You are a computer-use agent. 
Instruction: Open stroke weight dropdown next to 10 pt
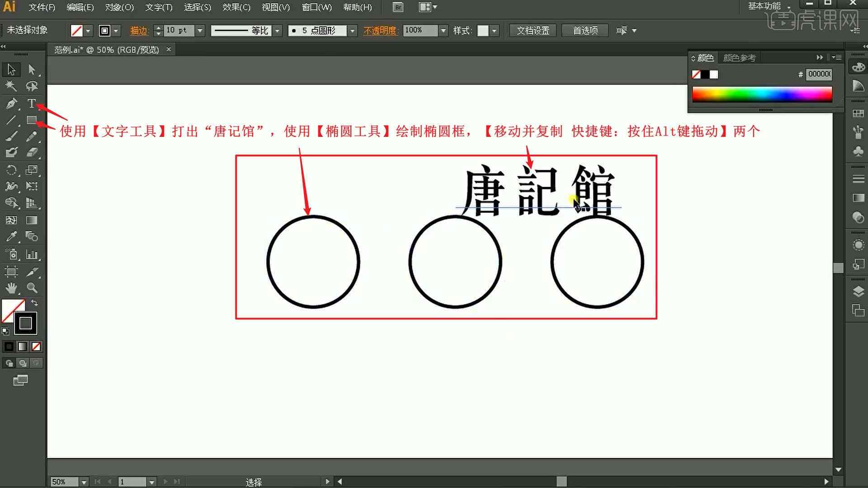tap(200, 31)
